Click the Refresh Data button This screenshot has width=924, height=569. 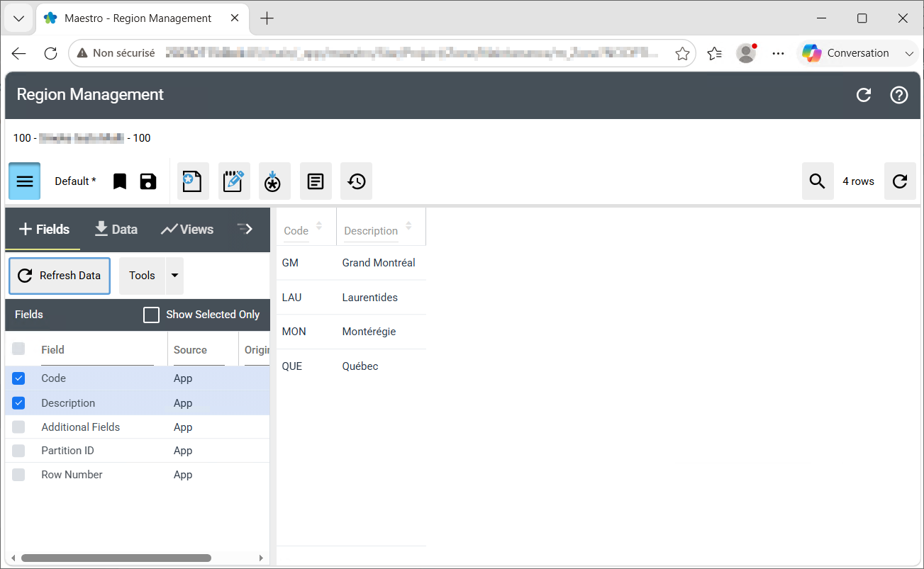60,276
